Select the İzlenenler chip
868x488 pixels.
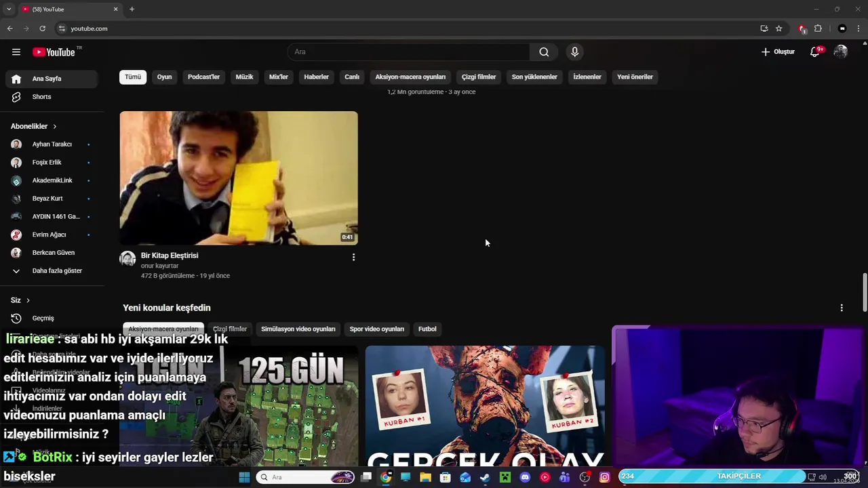pyautogui.click(x=587, y=77)
